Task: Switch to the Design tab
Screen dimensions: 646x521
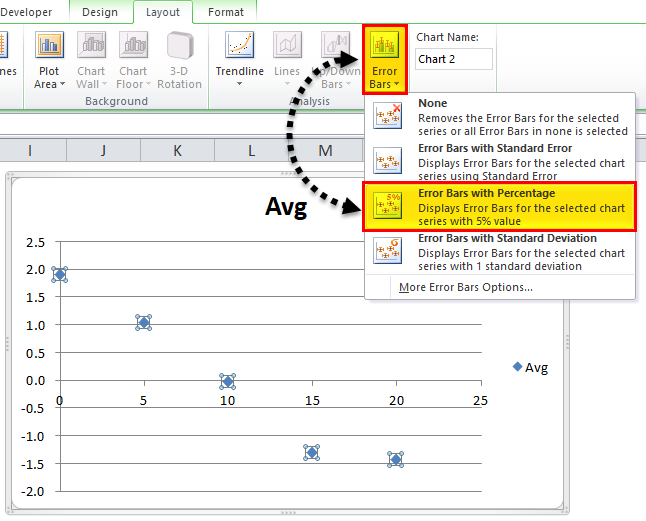Action: (x=100, y=12)
